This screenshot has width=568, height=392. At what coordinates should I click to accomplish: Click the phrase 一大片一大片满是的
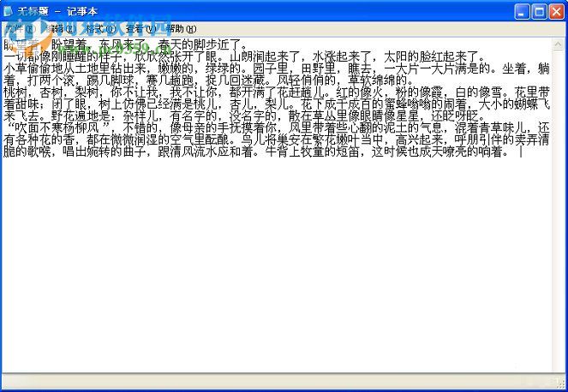(438, 68)
